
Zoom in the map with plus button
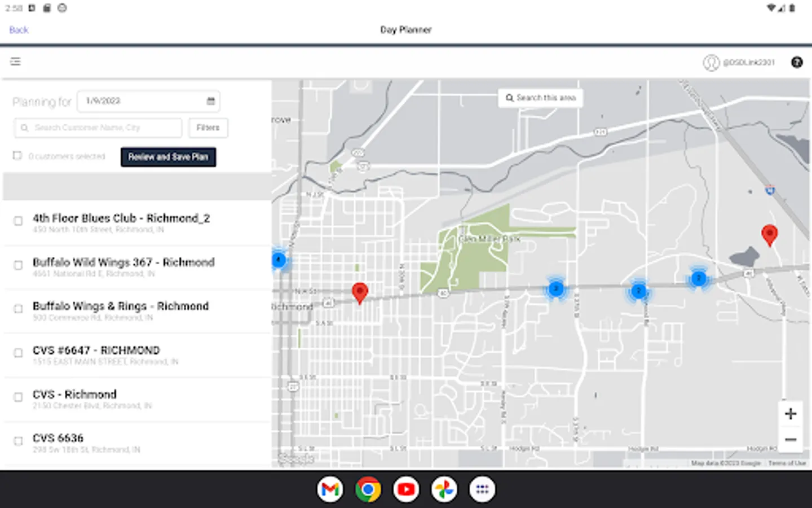[x=791, y=414]
